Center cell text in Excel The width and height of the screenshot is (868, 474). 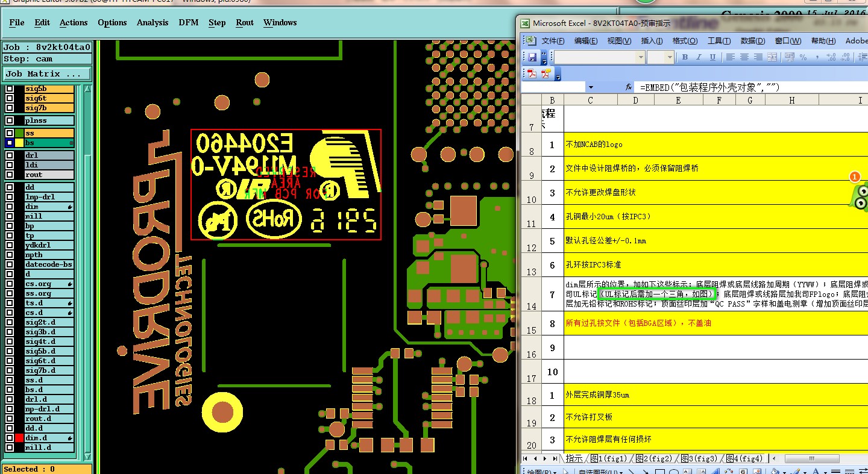coord(744,57)
